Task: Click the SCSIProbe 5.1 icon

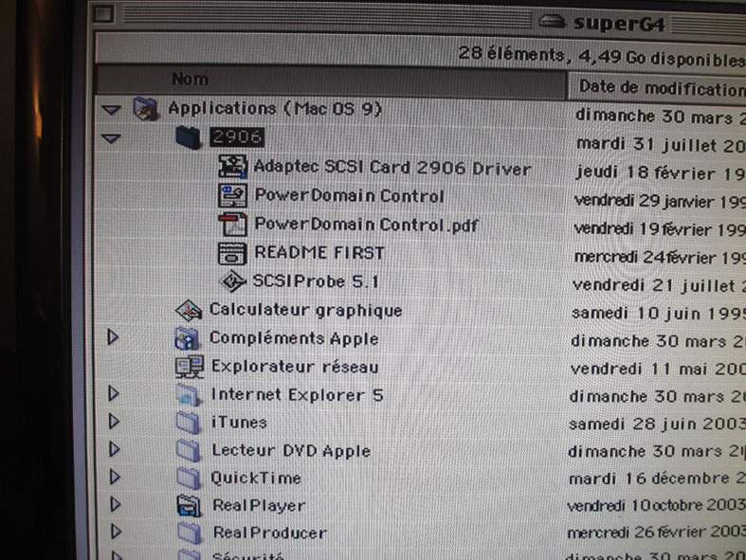Action: coord(232,281)
